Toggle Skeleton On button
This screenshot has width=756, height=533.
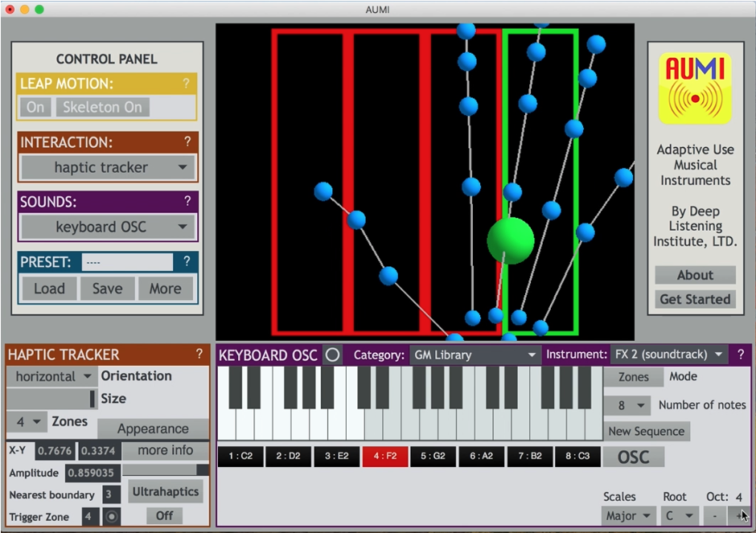tap(102, 107)
